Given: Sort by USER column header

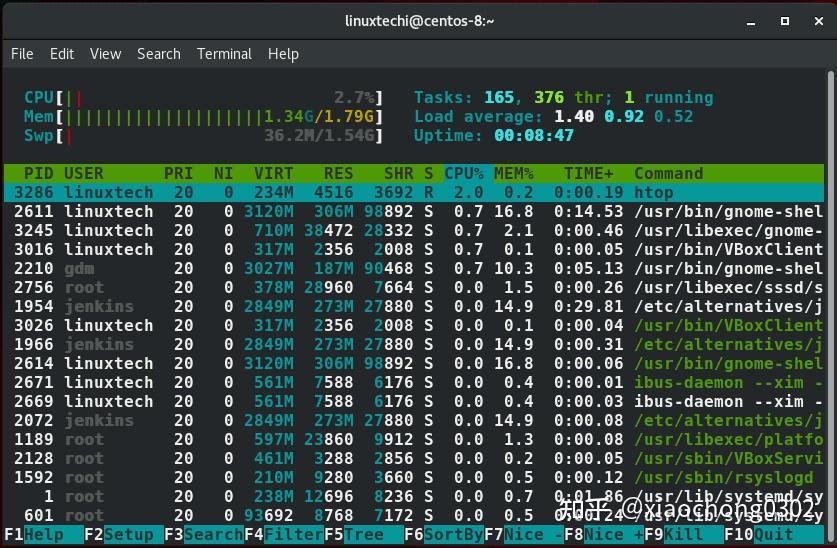Looking at the screenshot, I should (x=84, y=173).
